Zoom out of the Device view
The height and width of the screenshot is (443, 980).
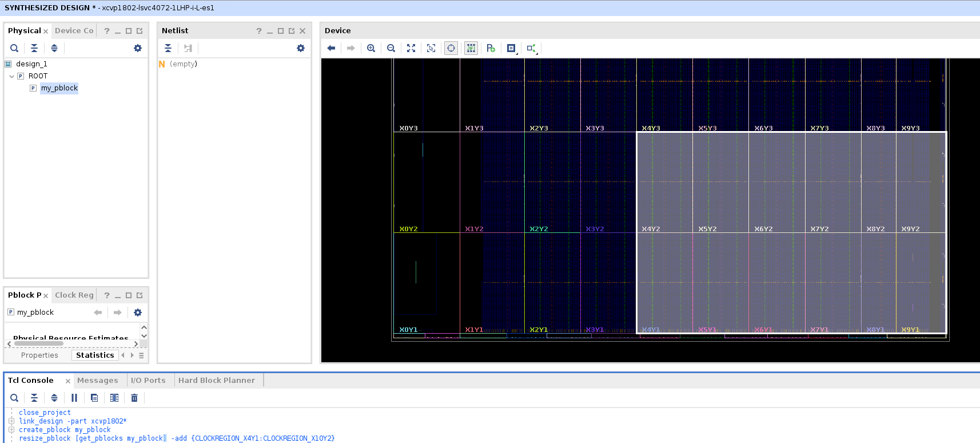click(391, 48)
